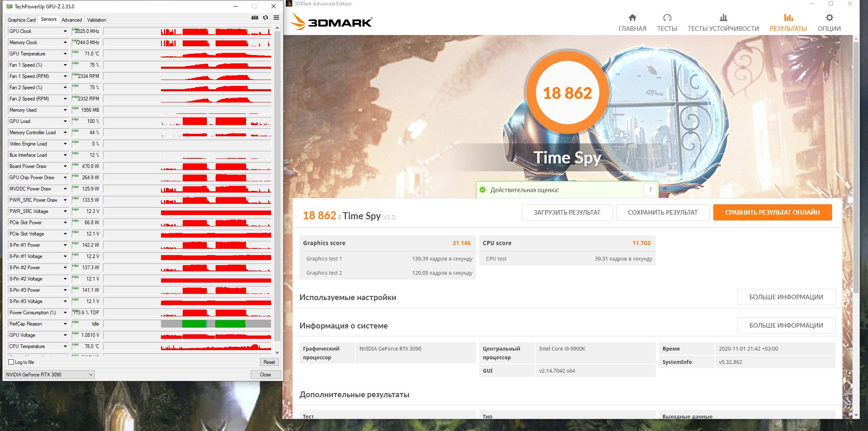Click the CPU test row
Viewport: 868px width, 431px height.
[x=567, y=258]
